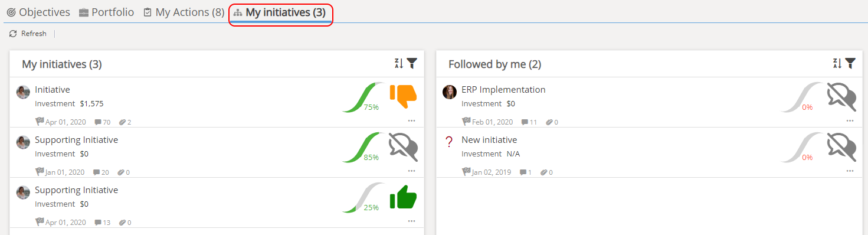Click the Refresh button
Viewport: 868px width, 235px height.
28,34
